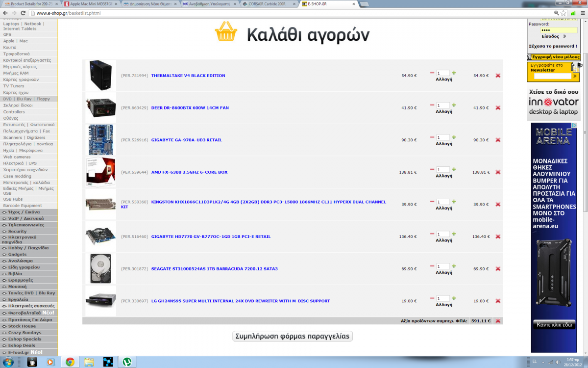588x368 pixels.
Task: Decrease GIGABYTE GA-970A-UD3 quantity with minus
Action: coord(432,137)
